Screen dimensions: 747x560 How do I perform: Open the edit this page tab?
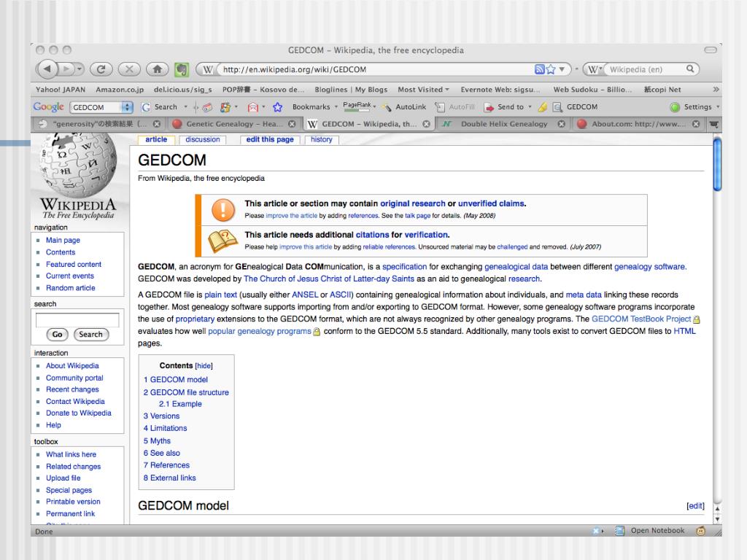pos(270,139)
